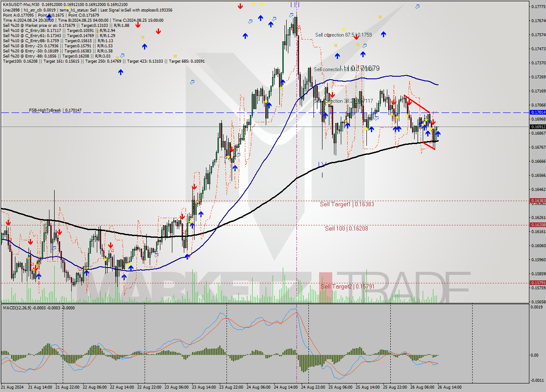Click the '21 Aug 22:00' time axis label
This screenshot has width=546, height=392.
67,387
